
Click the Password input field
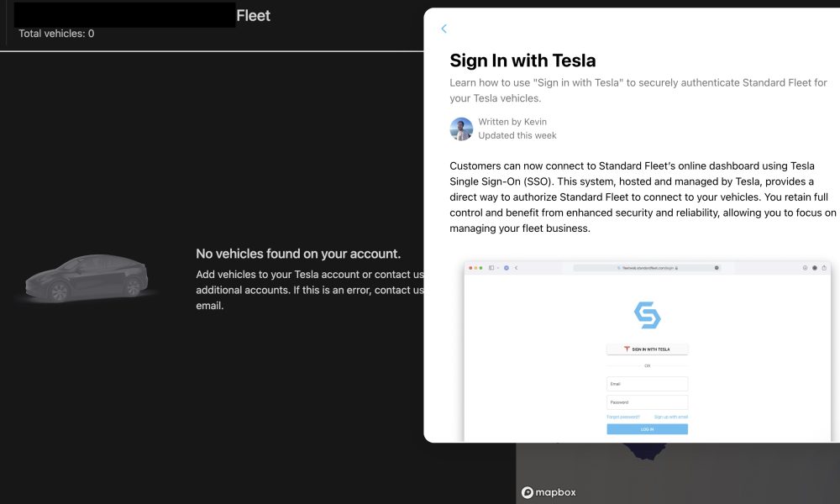click(647, 402)
